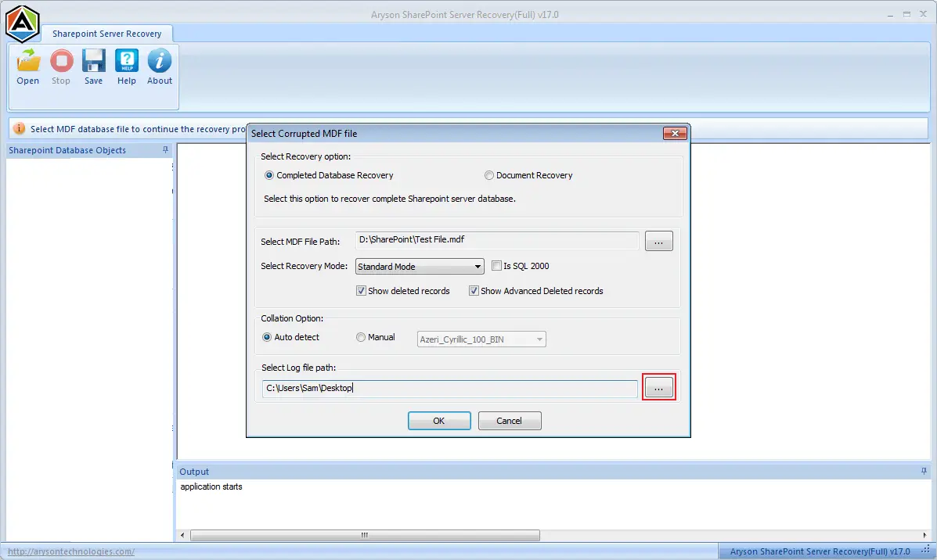
Task: Click the Aryson application logo
Action: [x=22, y=24]
